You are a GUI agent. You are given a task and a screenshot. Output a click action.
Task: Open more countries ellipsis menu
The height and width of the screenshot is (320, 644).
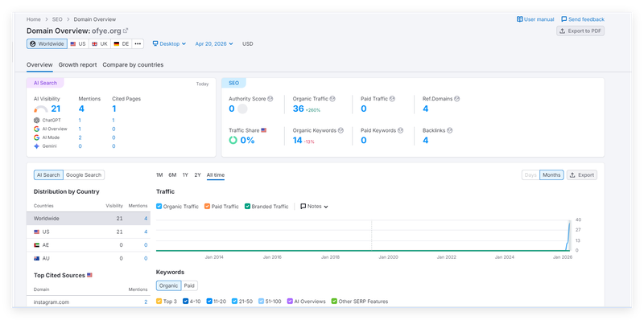pos(138,44)
